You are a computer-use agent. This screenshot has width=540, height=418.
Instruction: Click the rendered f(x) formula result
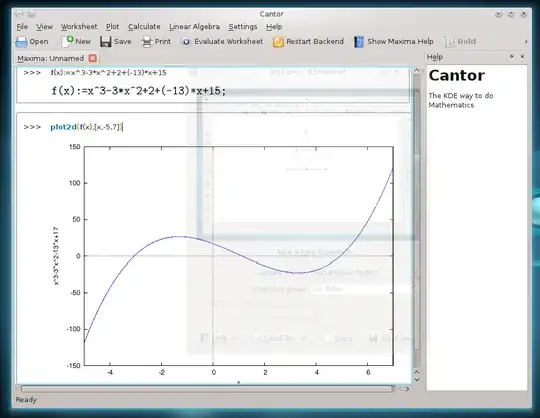click(138, 91)
